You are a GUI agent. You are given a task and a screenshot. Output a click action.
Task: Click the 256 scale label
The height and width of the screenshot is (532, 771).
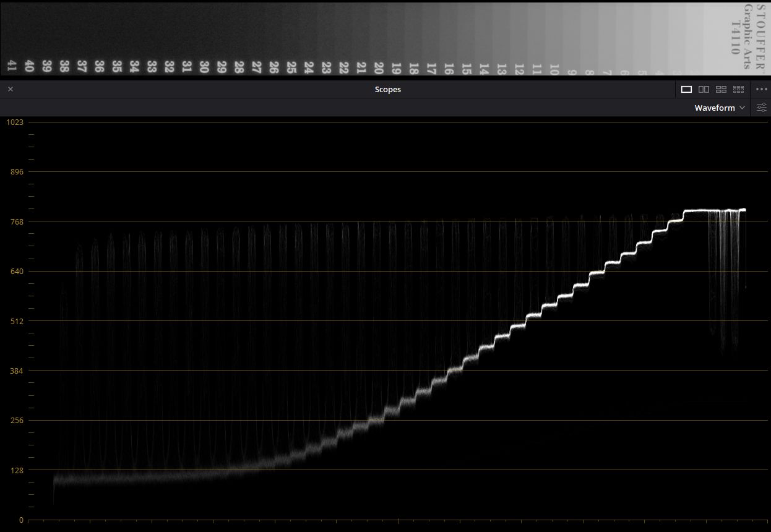click(x=17, y=421)
